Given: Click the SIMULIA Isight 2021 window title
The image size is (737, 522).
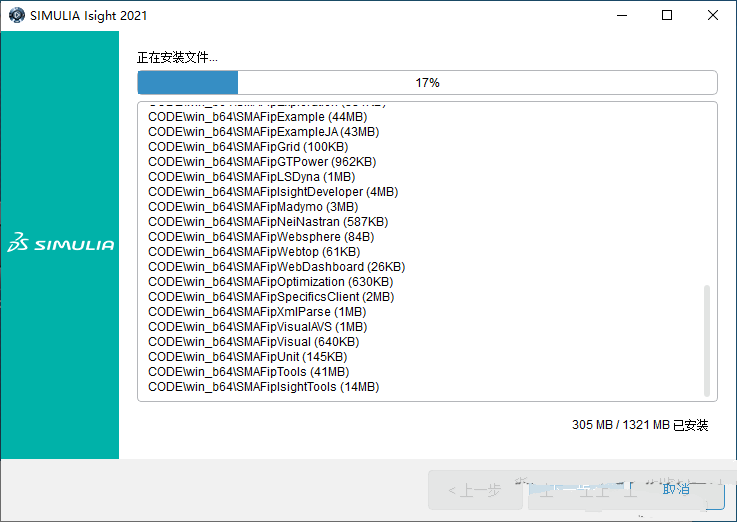Looking at the screenshot, I should pos(88,16).
